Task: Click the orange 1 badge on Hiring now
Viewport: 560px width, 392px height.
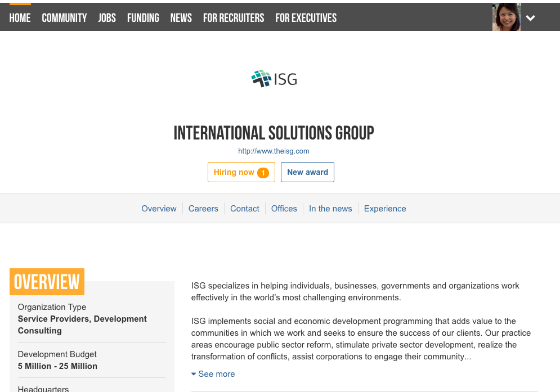Action: click(x=263, y=173)
